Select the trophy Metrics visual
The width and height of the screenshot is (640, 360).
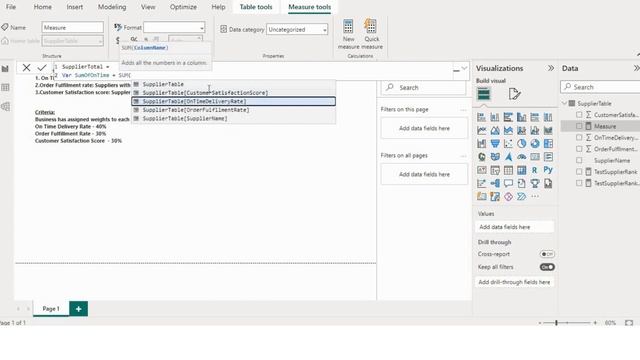click(x=535, y=184)
